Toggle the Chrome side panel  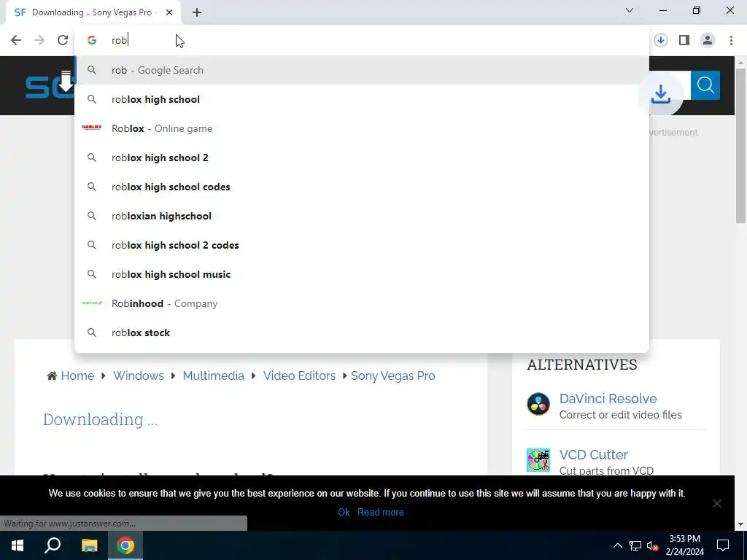pos(684,41)
